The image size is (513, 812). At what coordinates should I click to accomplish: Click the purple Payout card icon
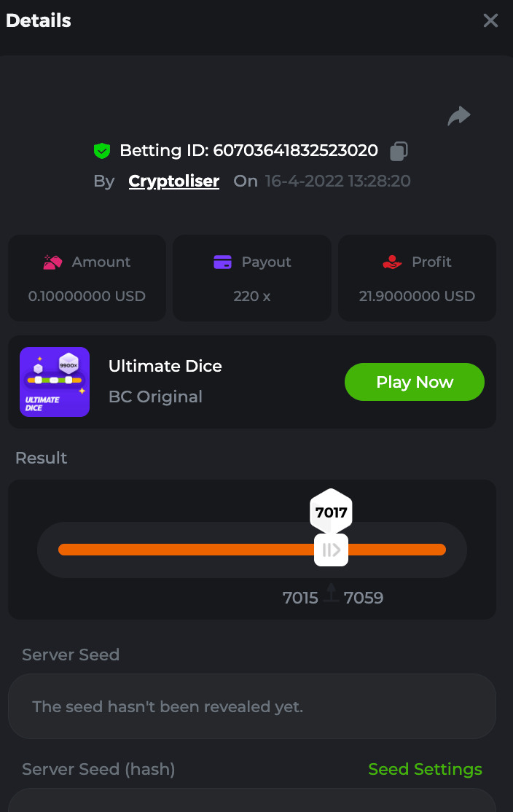[222, 262]
